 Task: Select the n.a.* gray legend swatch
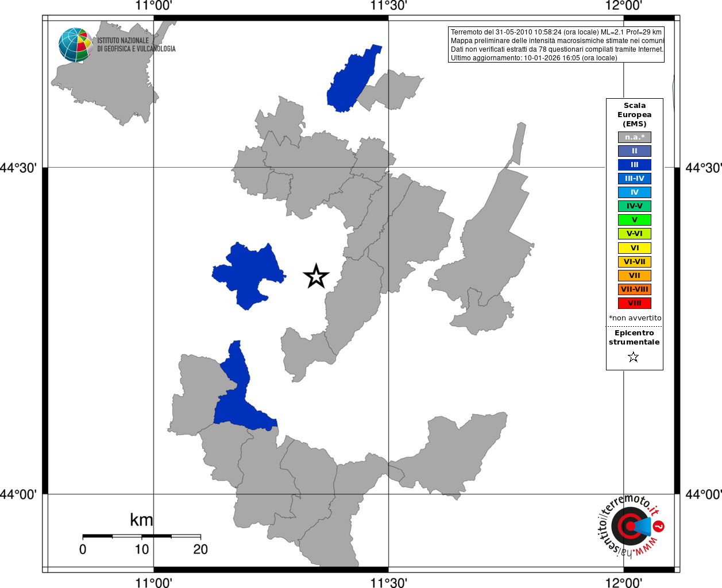tap(635, 137)
